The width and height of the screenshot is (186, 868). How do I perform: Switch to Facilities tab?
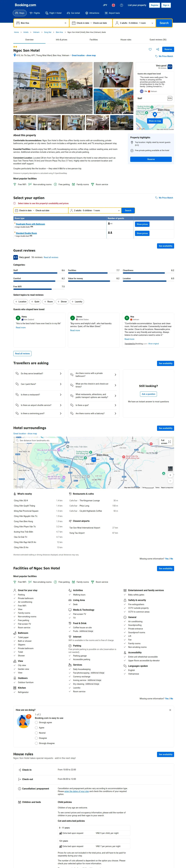pos(93,39)
